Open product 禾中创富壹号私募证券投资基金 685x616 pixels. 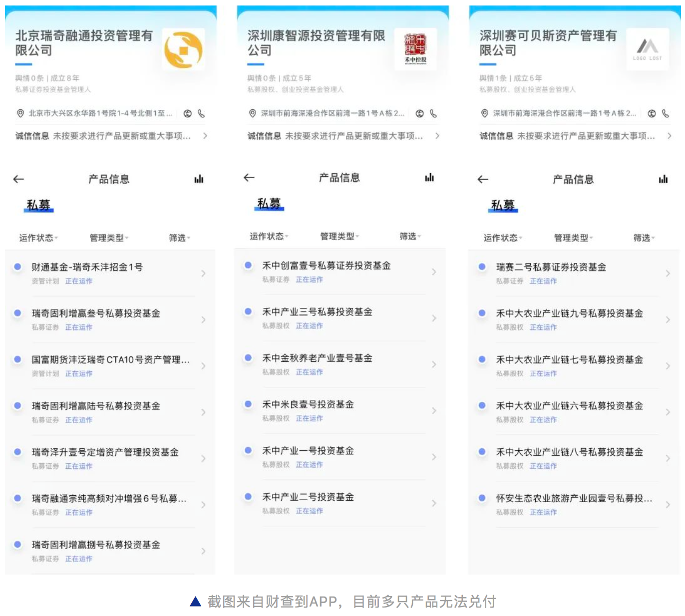[340, 272]
